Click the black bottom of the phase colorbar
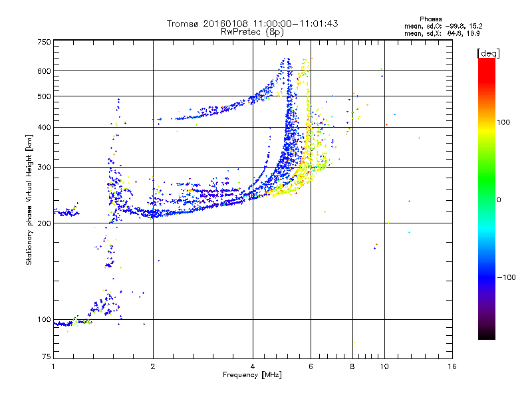Image resolution: width=532 pixels, height=399 pixels. click(487, 334)
